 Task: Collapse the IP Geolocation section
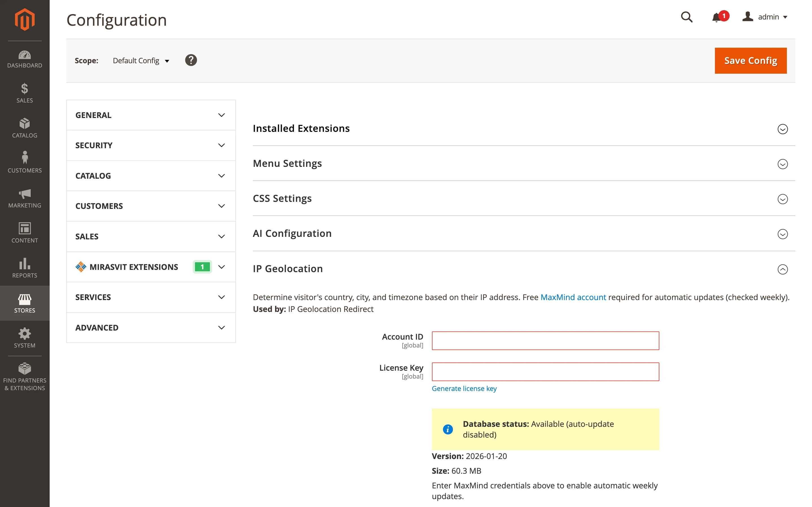(782, 269)
